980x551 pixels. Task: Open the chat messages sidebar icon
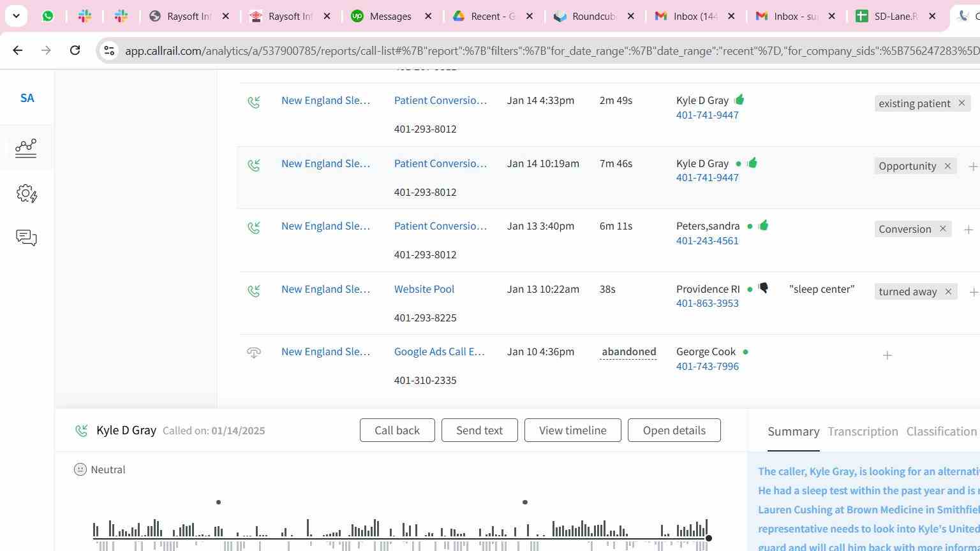[x=26, y=238]
